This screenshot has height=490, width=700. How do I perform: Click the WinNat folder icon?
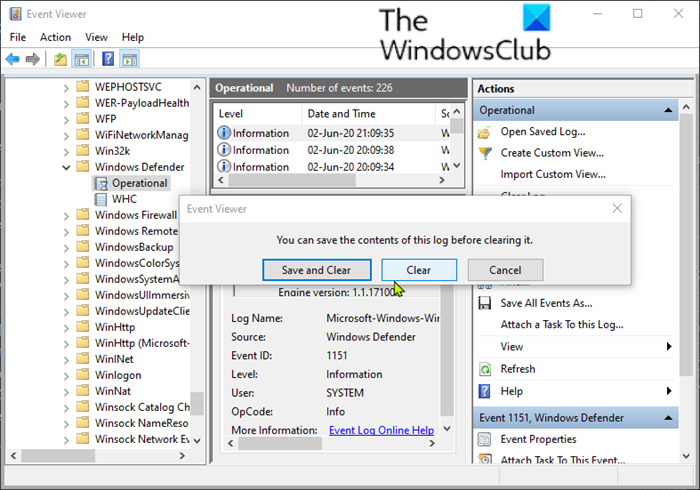(83, 390)
